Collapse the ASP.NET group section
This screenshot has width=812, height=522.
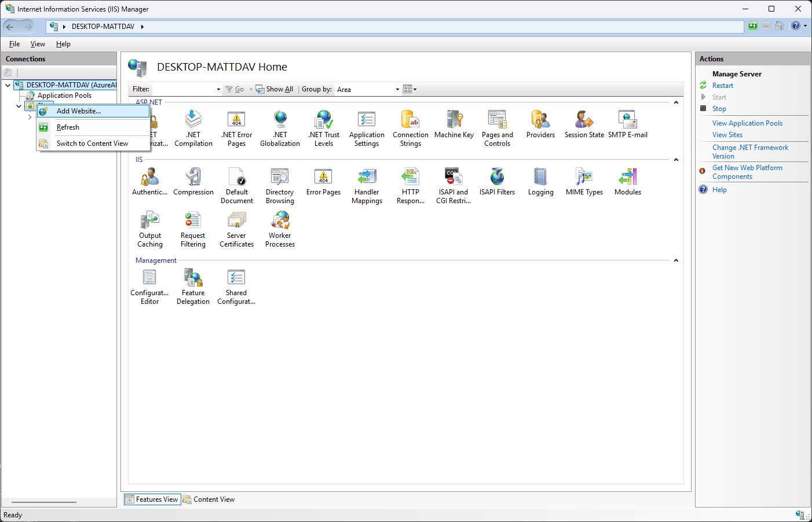click(676, 102)
